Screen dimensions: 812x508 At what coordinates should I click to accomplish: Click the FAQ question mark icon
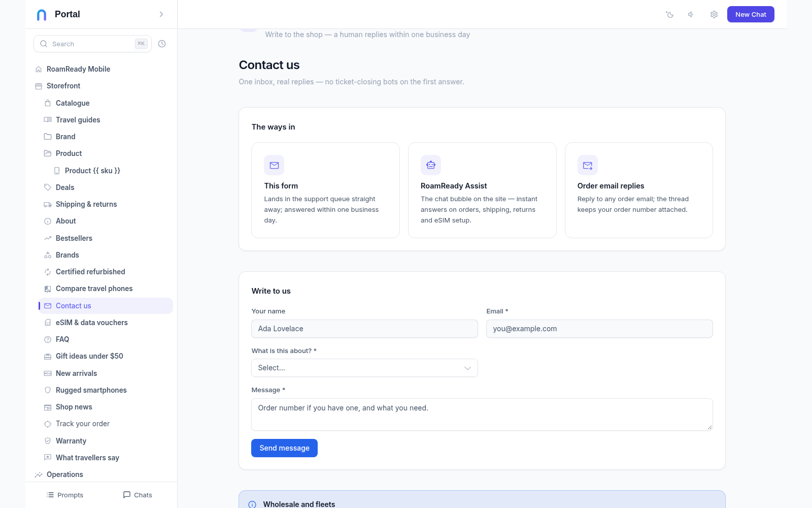pyautogui.click(x=48, y=339)
